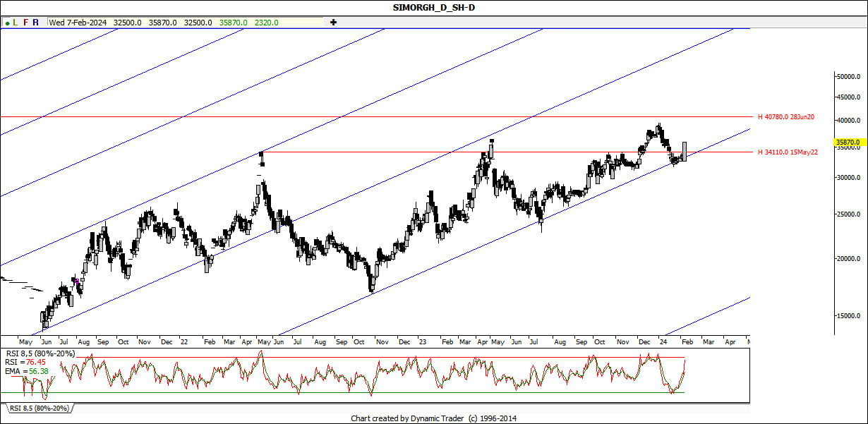868x424 pixels.
Task: Click the 20000.0 price axis label
Action: pos(848,259)
